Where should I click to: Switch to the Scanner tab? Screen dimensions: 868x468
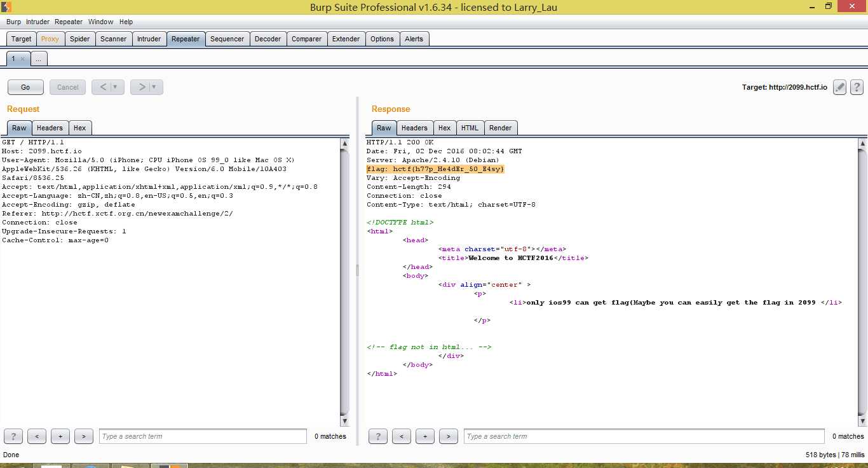point(114,39)
